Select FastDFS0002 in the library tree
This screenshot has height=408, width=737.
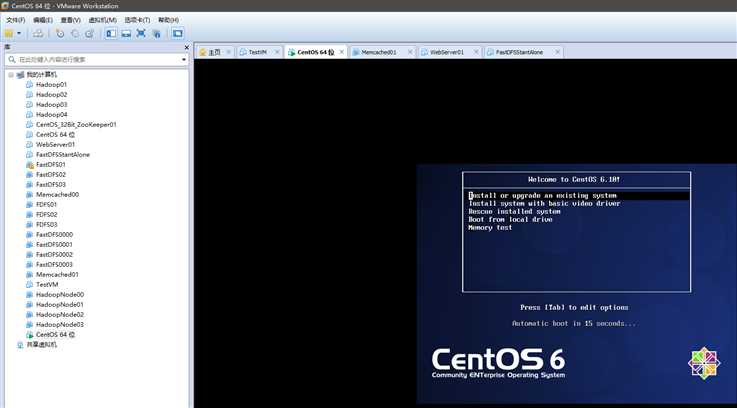click(54, 255)
